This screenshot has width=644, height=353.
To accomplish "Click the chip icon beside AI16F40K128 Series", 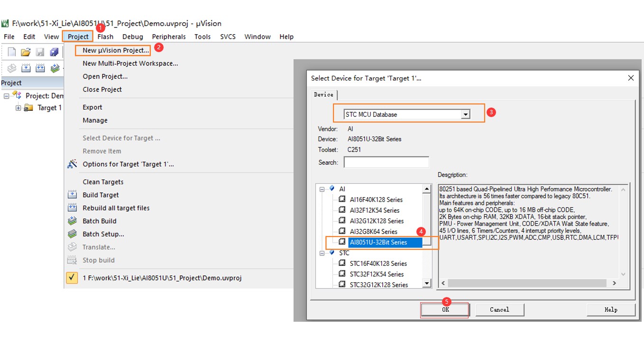I will click(x=342, y=199).
